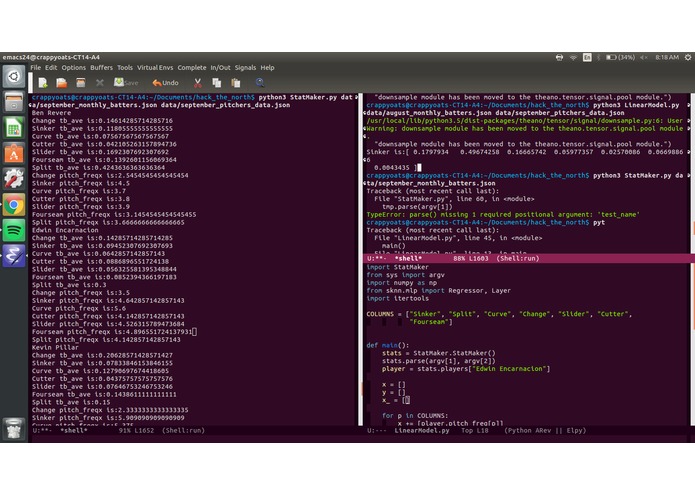Click the left shell pane's vertical scrollbar
The image size is (695, 494).
point(360,259)
